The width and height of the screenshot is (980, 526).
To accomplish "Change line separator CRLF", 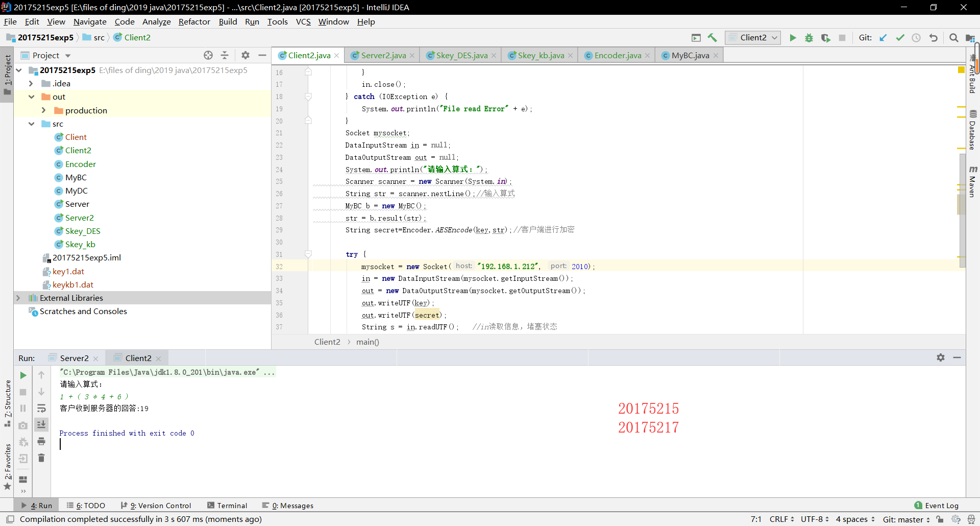I will (x=782, y=519).
